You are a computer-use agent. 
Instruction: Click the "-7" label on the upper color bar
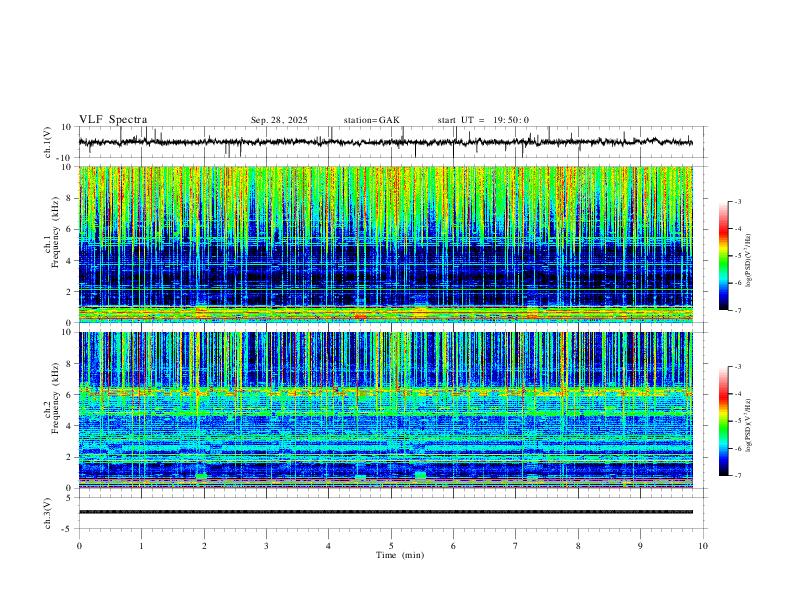738,311
